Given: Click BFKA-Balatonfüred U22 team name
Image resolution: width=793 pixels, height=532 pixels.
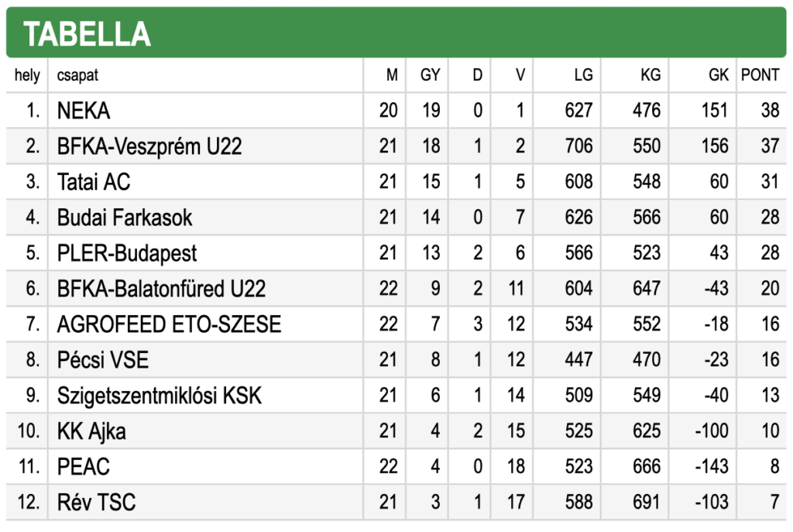Looking at the screenshot, I should coord(161,289).
